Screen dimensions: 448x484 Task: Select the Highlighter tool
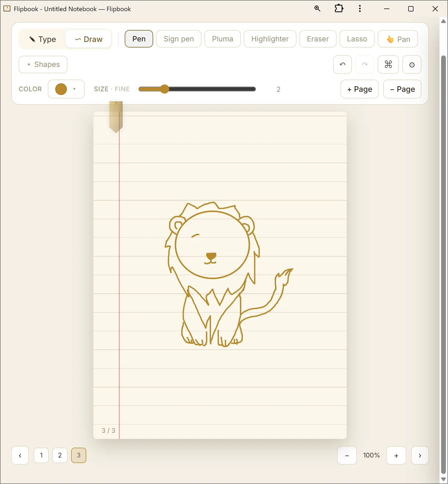coord(270,39)
